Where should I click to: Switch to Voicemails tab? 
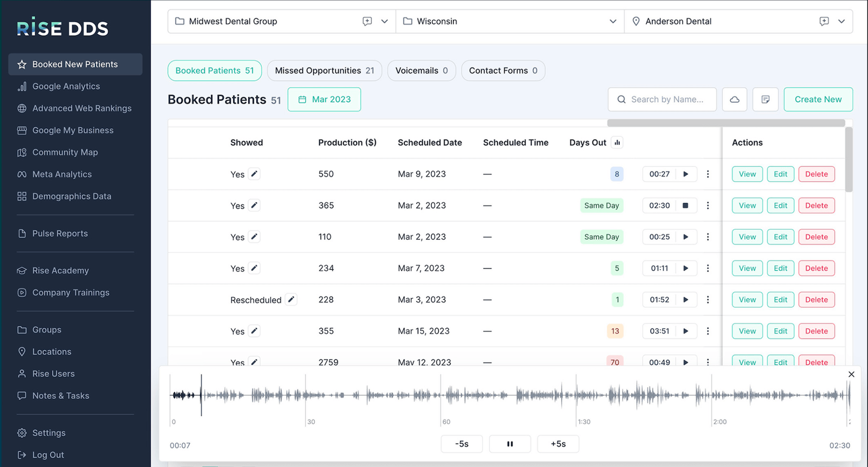(x=422, y=71)
